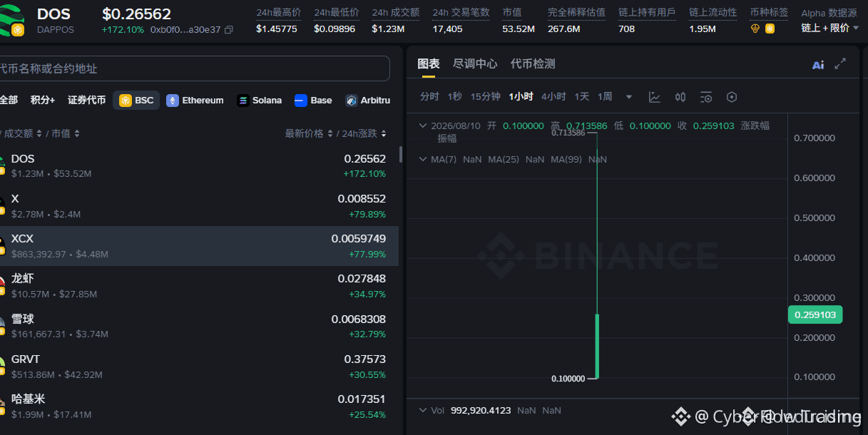Click the MA(99) indicator label
Viewport: 868px width, 435px height.
tap(566, 159)
